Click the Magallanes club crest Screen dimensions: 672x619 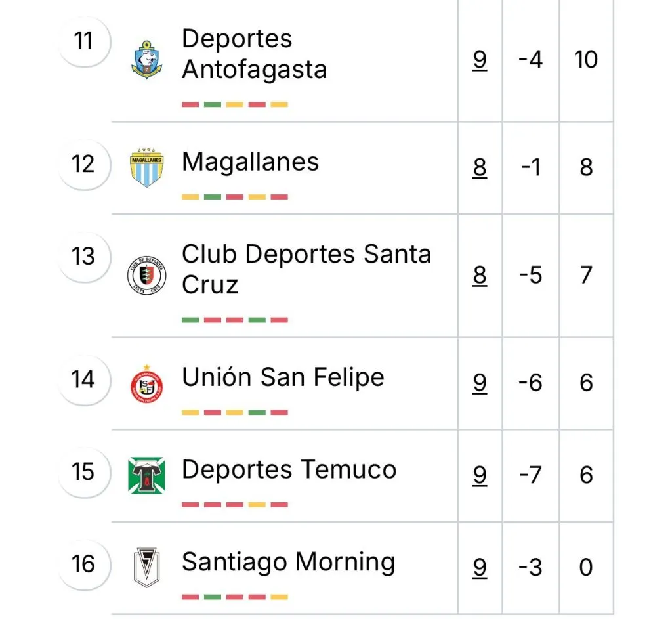(147, 167)
